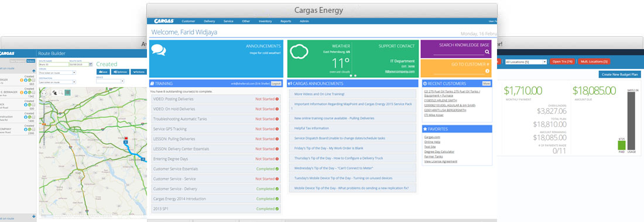
Task: Open the All Locations dropdown
Action: (x=526, y=62)
